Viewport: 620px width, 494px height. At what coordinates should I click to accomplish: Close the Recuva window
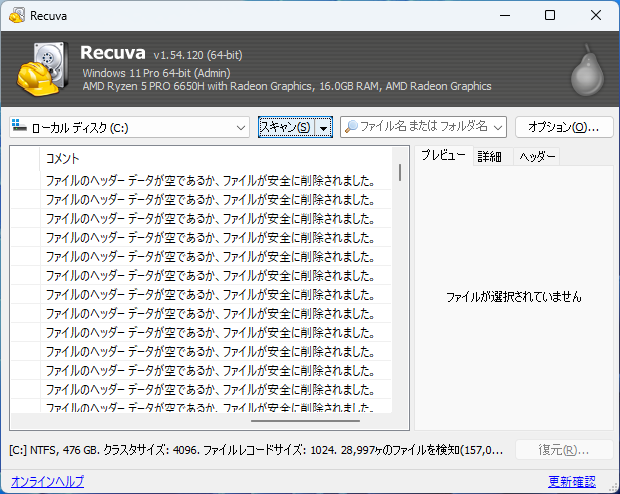pyautogui.click(x=595, y=15)
